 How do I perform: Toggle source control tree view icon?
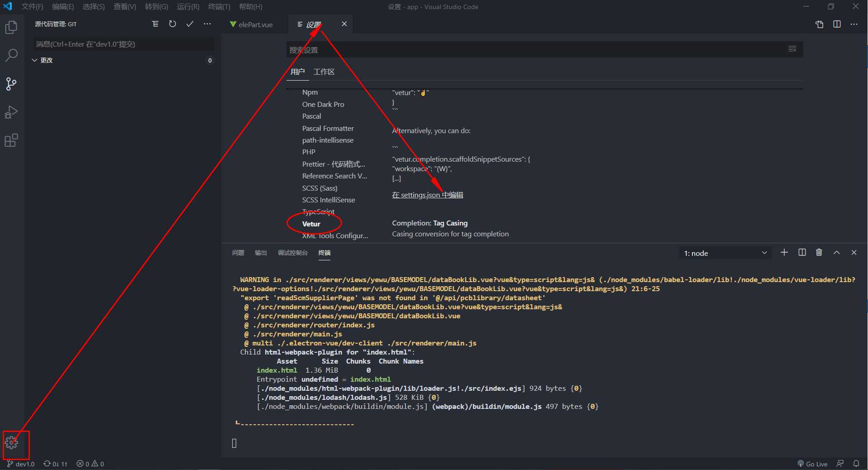pos(155,24)
